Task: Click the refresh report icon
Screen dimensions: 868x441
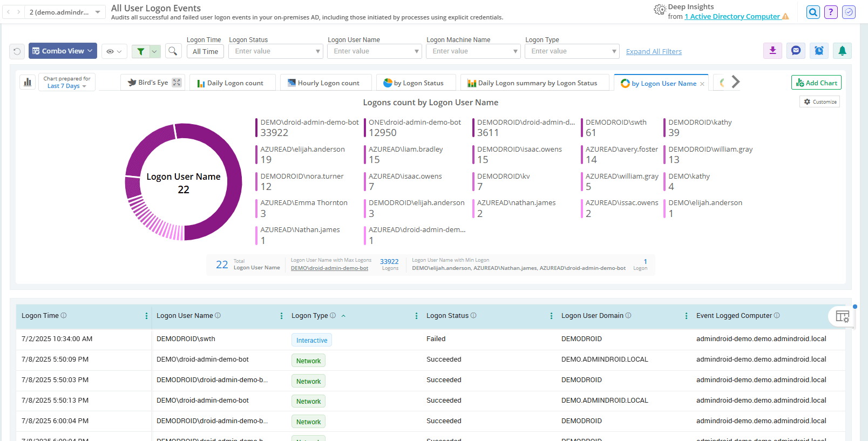Action: point(17,51)
